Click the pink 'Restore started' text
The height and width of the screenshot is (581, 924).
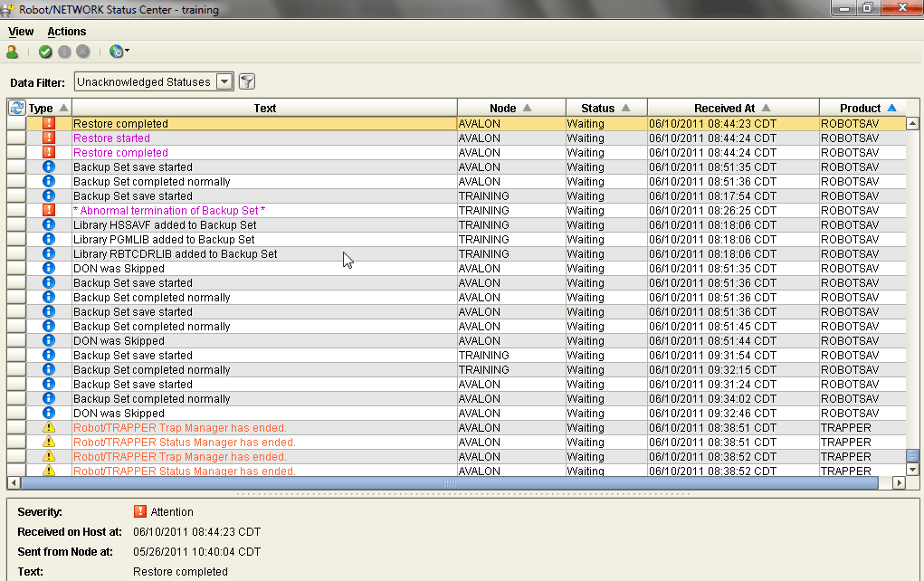tap(111, 138)
